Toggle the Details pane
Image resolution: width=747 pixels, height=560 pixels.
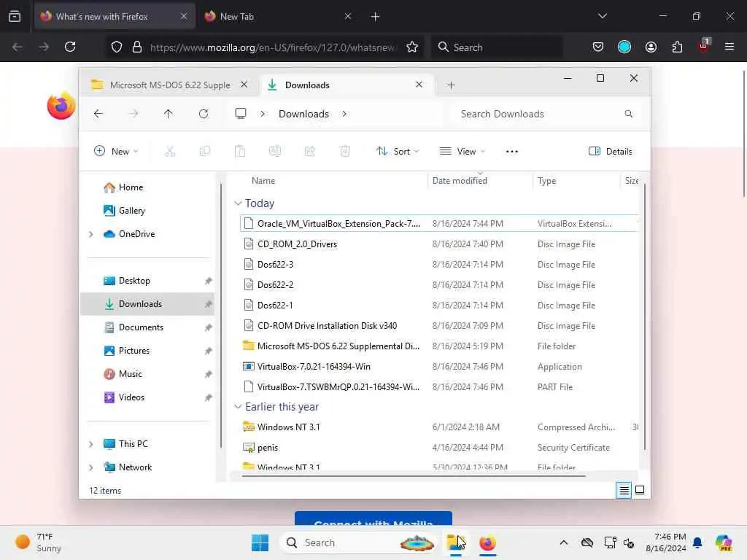tap(611, 152)
